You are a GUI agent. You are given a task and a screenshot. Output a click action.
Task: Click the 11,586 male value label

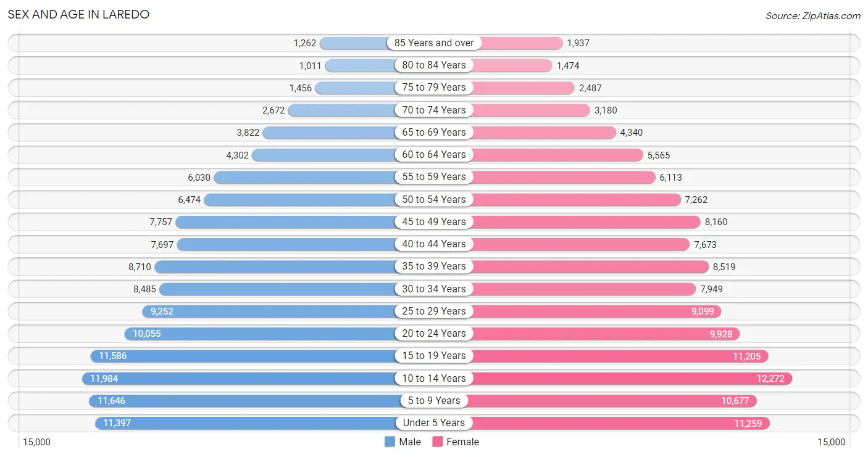(113, 356)
